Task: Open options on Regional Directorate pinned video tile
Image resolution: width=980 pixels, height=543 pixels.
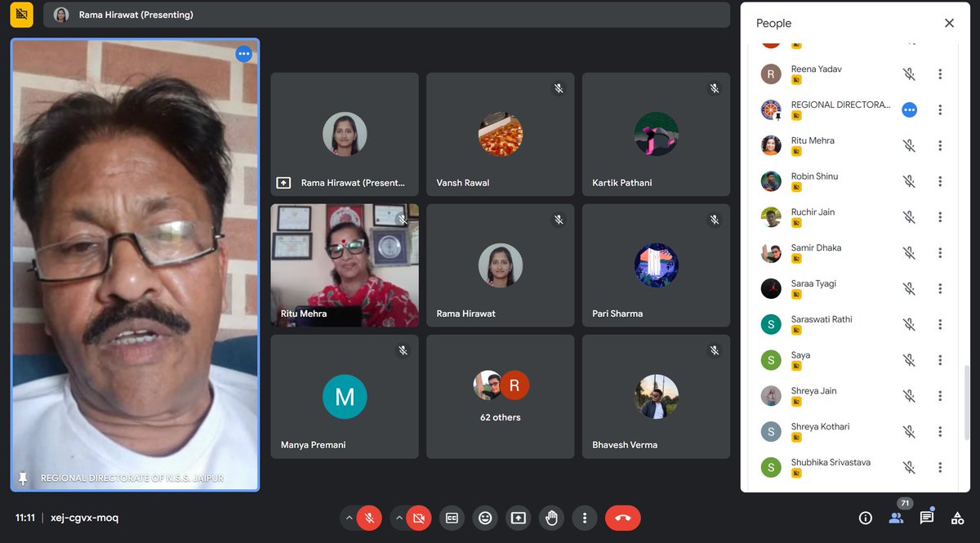Action: click(x=243, y=54)
